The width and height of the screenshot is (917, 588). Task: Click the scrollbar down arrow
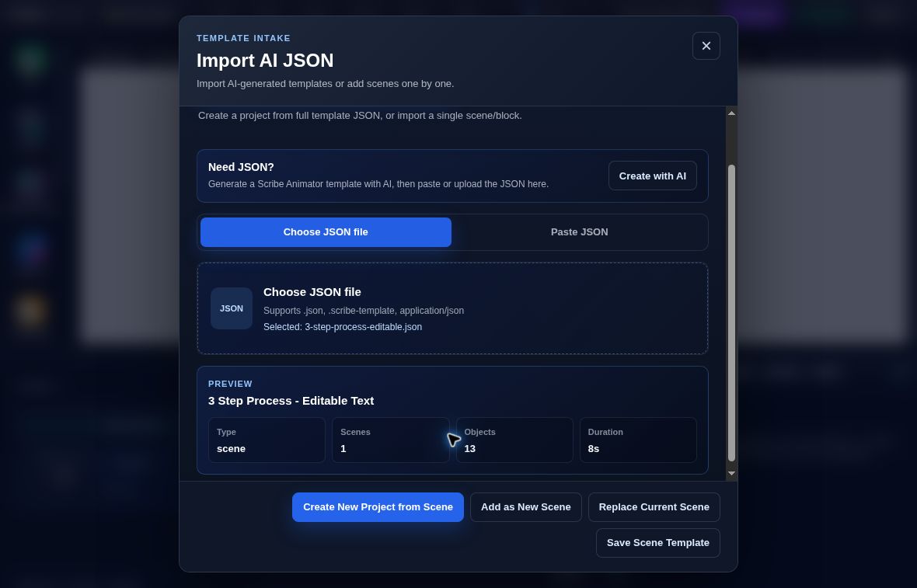[731, 474]
